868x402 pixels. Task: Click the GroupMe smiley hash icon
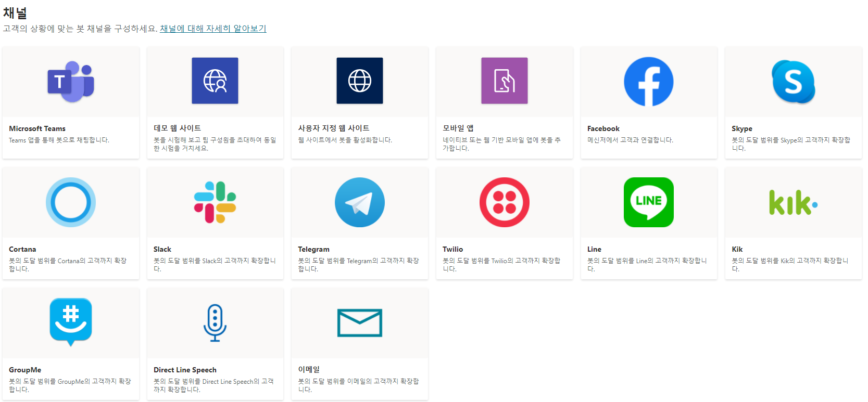tap(71, 322)
